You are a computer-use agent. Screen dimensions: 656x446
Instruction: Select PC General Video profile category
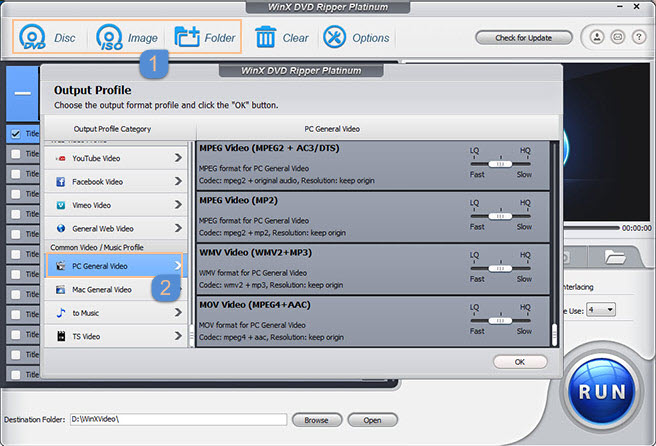tap(116, 266)
